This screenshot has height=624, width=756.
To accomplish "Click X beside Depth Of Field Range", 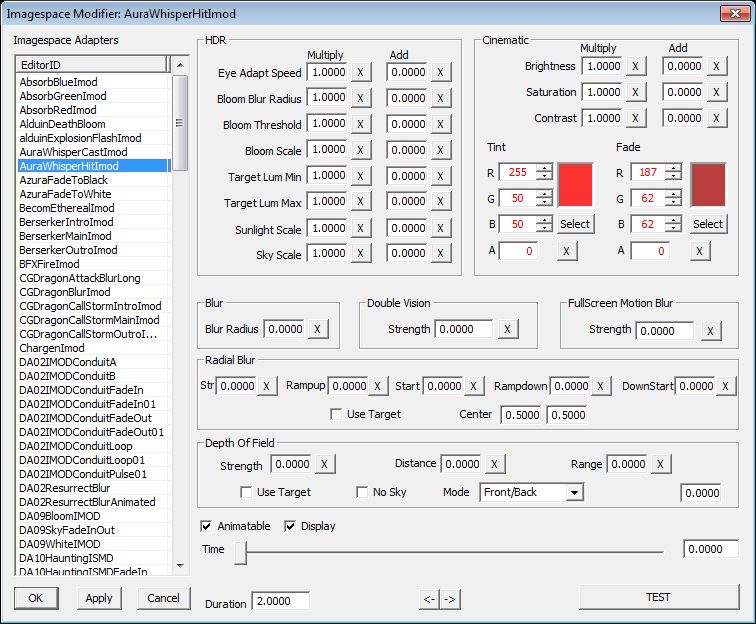I will (x=661, y=464).
